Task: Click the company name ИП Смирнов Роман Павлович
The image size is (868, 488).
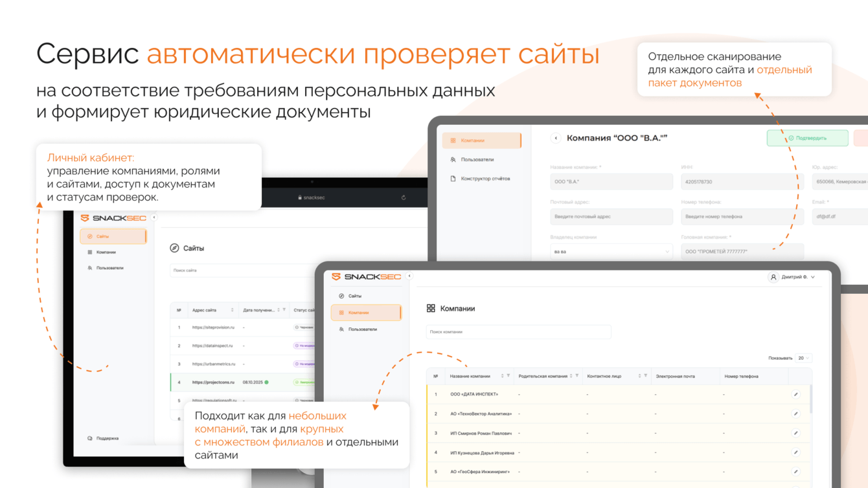Action: (x=481, y=433)
